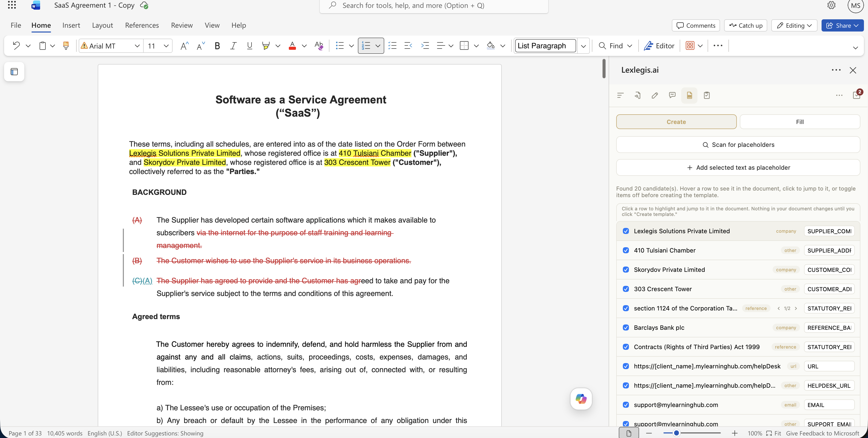Viewport: 868px width, 438px height.
Task: Open the Editing mode dropdown
Action: coord(794,25)
